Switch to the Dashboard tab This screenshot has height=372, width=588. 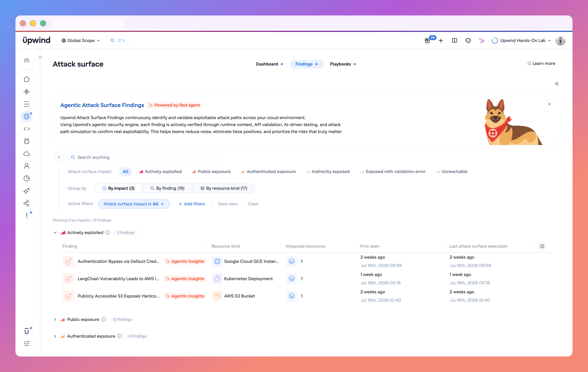pos(269,64)
